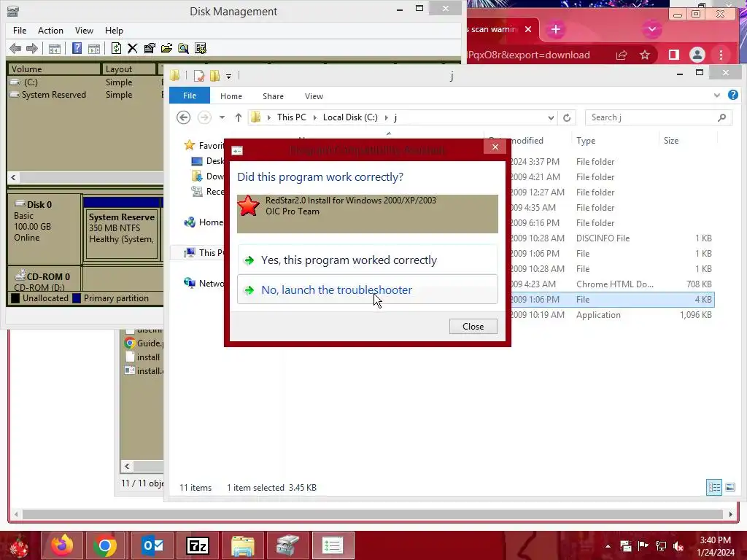Open a new Chrome tab with plus button
747x560 pixels.
(x=555, y=29)
